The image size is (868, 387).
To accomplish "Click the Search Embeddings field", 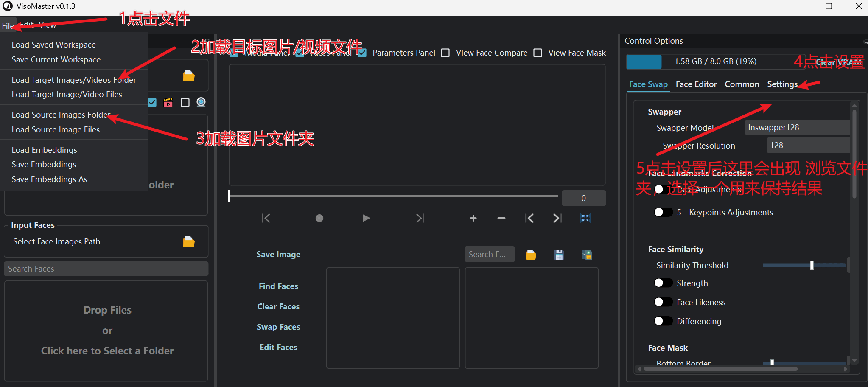I will (490, 254).
